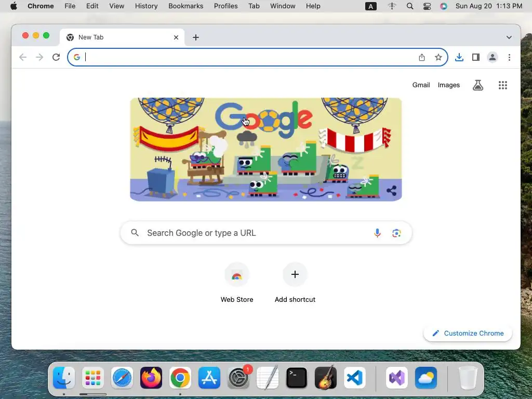Click the reload page icon
Image resolution: width=532 pixels, height=399 pixels.
[56, 57]
